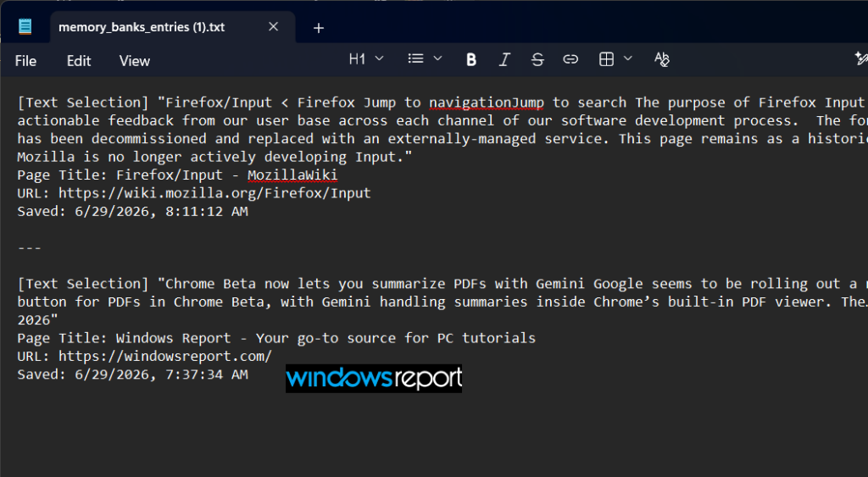The image size is (868, 477).
Task: Click the insert table icon
Action: (606, 59)
